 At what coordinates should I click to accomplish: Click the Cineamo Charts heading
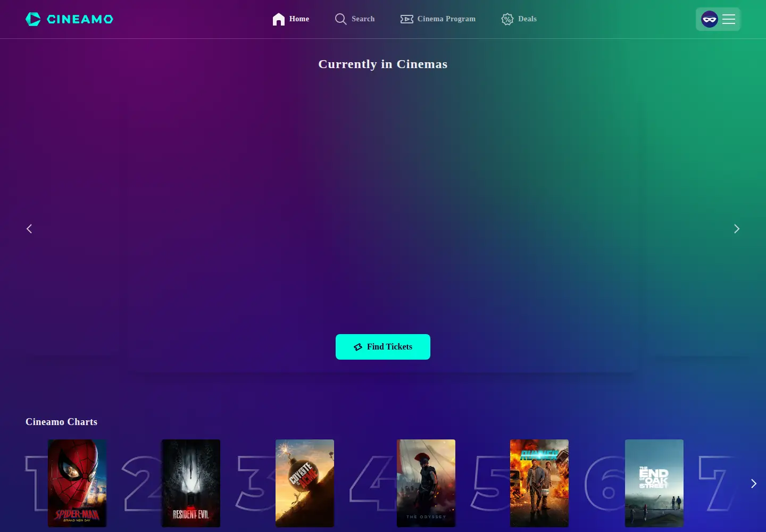pyautogui.click(x=62, y=422)
